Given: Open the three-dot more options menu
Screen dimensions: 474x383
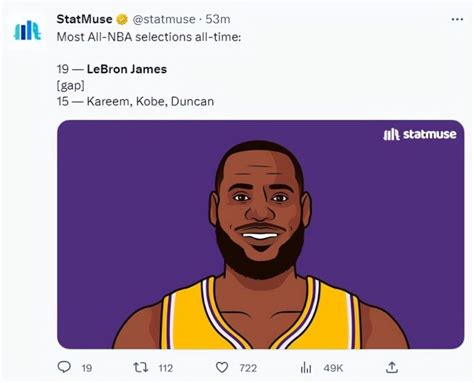Looking at the screenshot, I should (457, 19).
